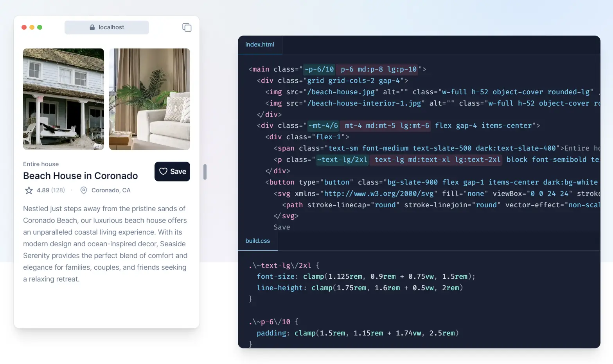Open the beach house exterior photo
The height and width of the screenshot is (364, 613).
click(x=63, y=99)
